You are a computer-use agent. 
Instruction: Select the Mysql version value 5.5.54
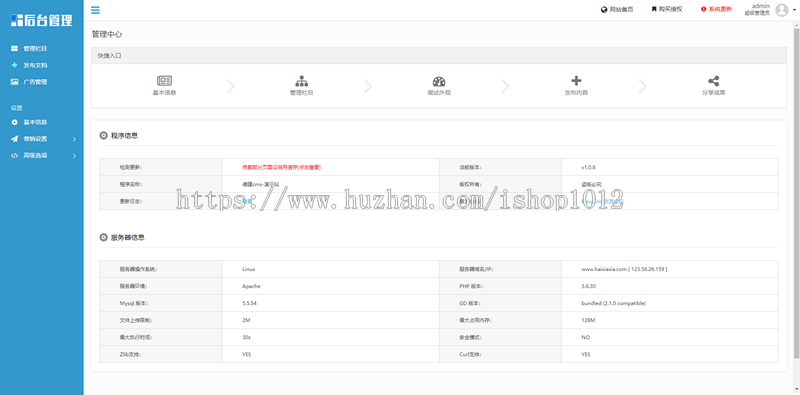[x=249, y=303]
